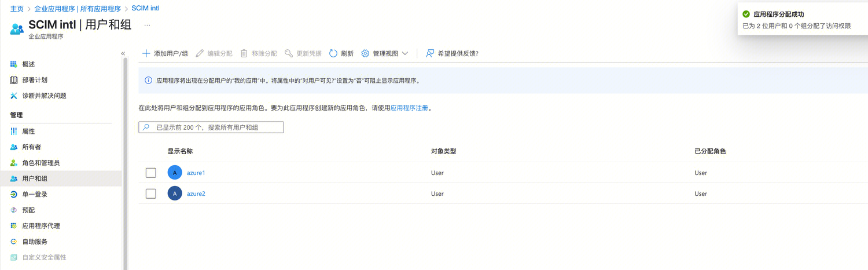
Task: Click the green success checkmark in notification
Action: click(746, 14)
